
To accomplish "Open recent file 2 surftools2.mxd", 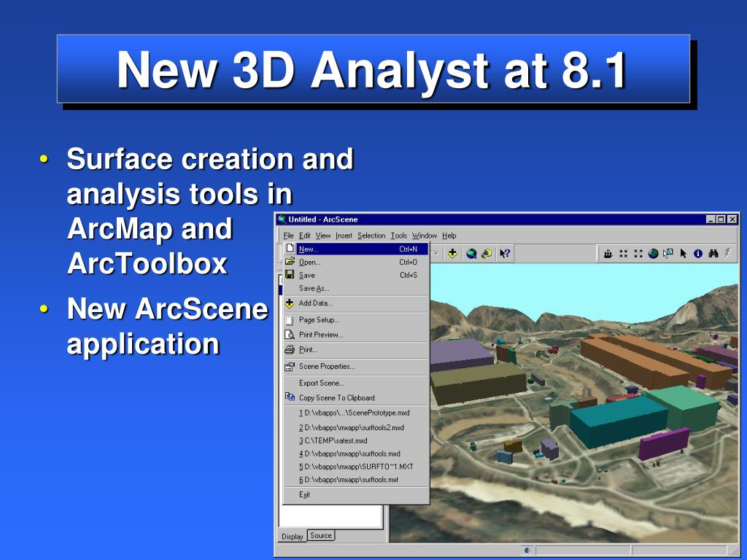I will click(x=356, y=427).
